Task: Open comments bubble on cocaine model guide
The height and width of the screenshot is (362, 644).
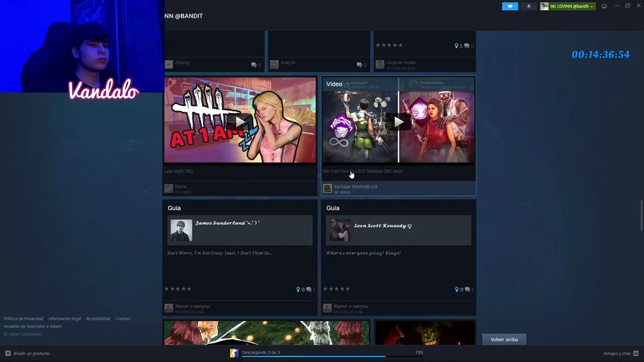Action: [x=467, y=46]
